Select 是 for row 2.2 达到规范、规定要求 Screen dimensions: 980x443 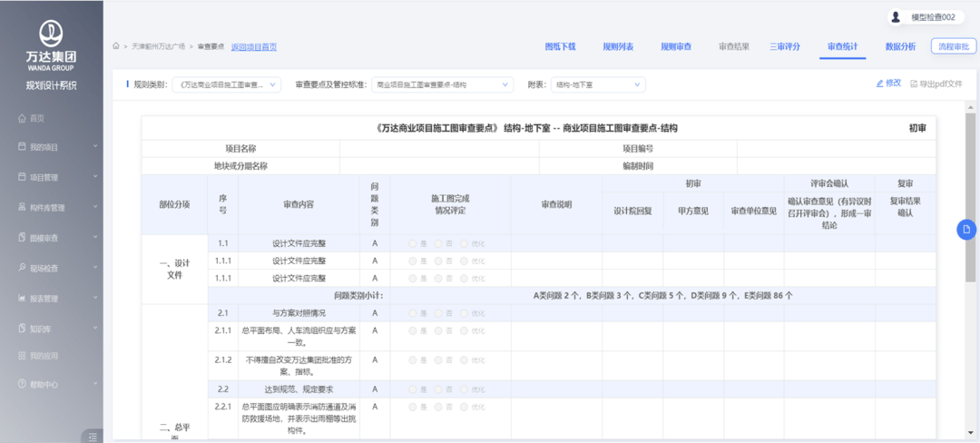(x=413, y=389)
